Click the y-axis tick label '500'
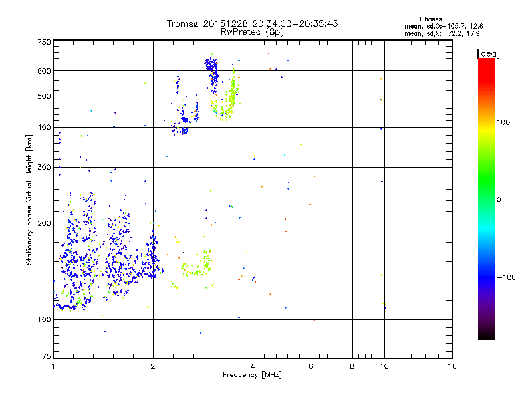The height and width of the screenshot is (399, 532). tap(44, 96)
